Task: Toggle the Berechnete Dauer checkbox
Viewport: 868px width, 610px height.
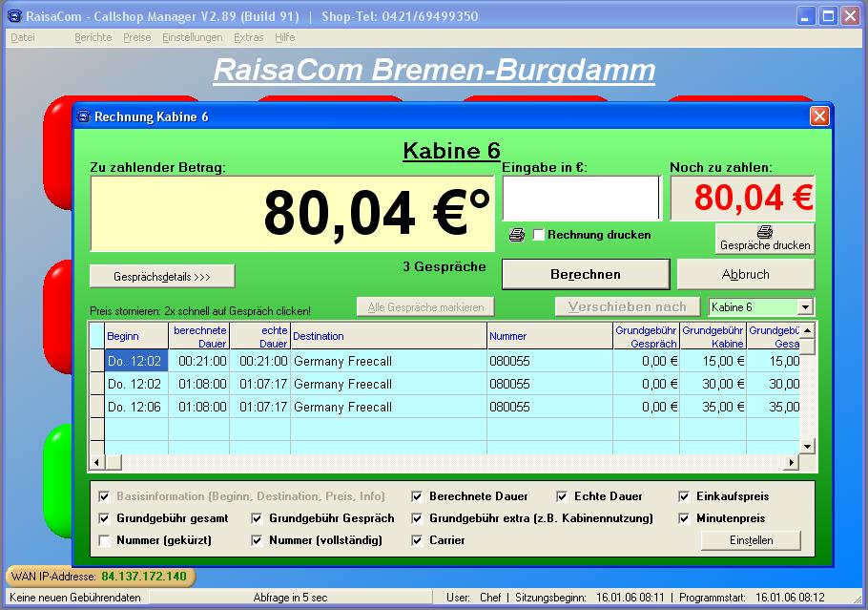Action: [417, 496]
